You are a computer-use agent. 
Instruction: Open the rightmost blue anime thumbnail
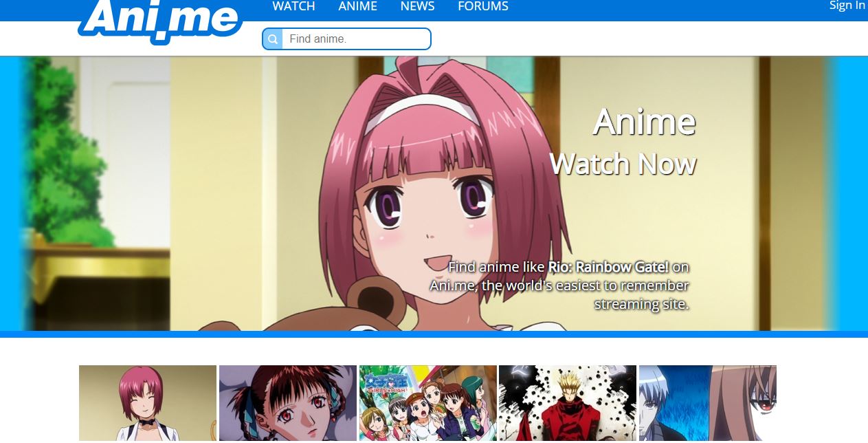pos(707,403)
